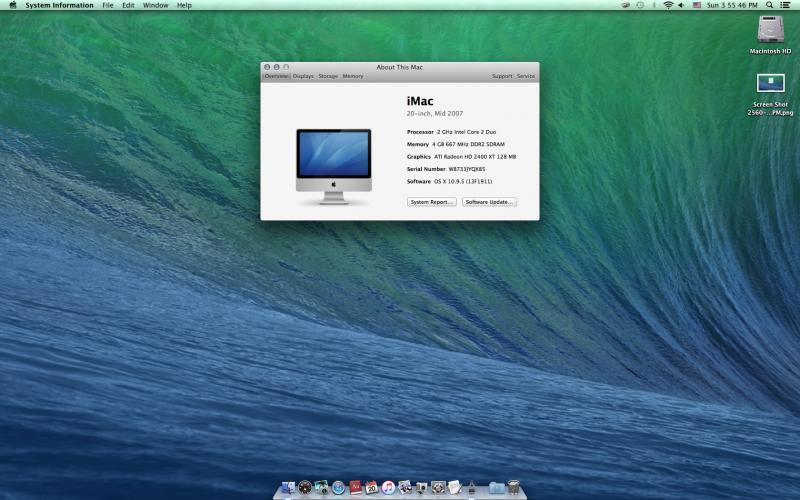Open TextEdit paper-and-pen icon in Dock
The width and height of the screenshot is (800, 500).
coord(455,487)
